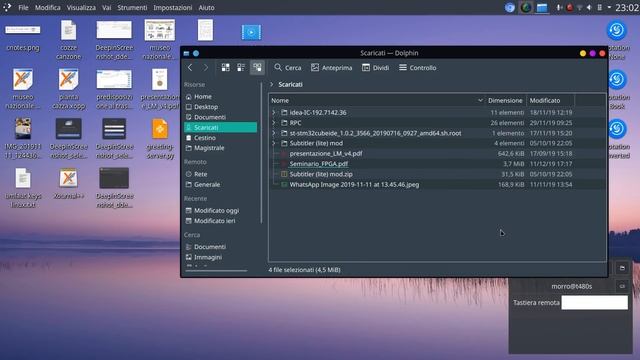
Task: Go forward in Dolphin navigation
Action: (205, 68)
